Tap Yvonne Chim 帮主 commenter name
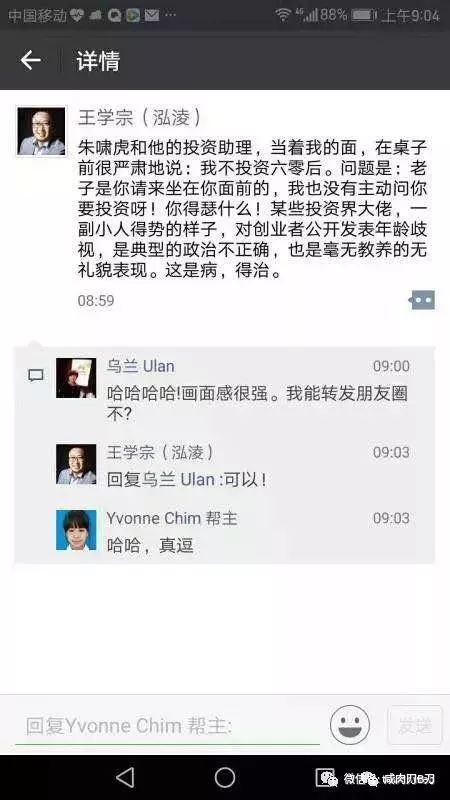The image size is (450, 800). [x=172, y=518]
